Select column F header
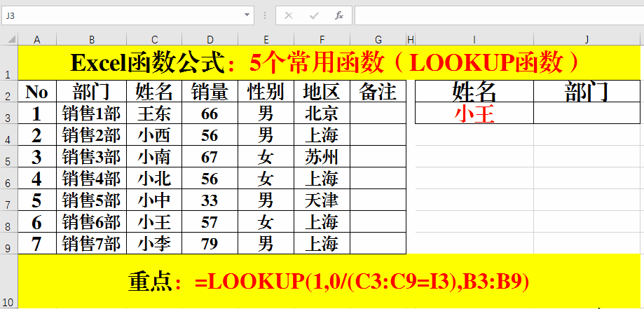644x309 pixels. point(322,39)
